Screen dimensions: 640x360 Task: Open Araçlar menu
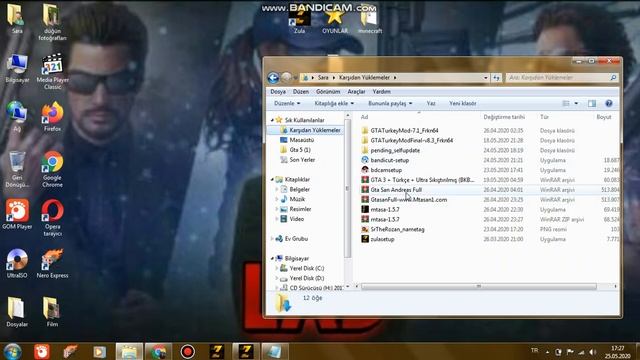(x=356, y=91)
